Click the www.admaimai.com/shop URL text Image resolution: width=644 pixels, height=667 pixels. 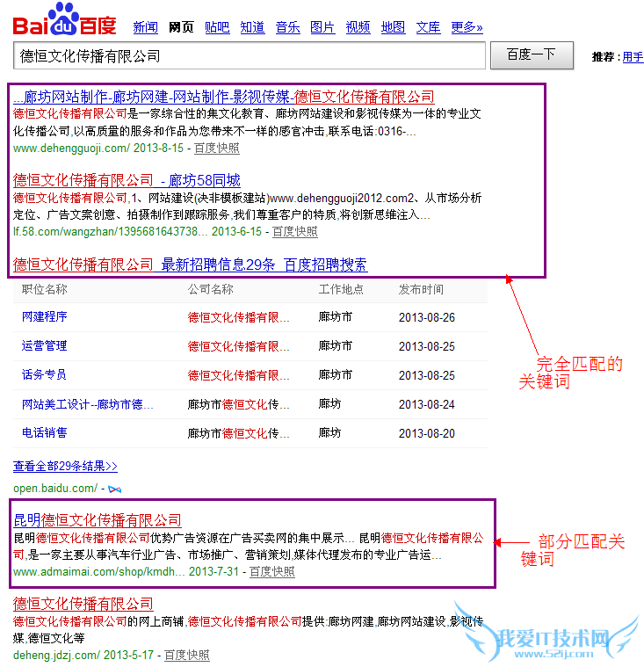(99, 572)
